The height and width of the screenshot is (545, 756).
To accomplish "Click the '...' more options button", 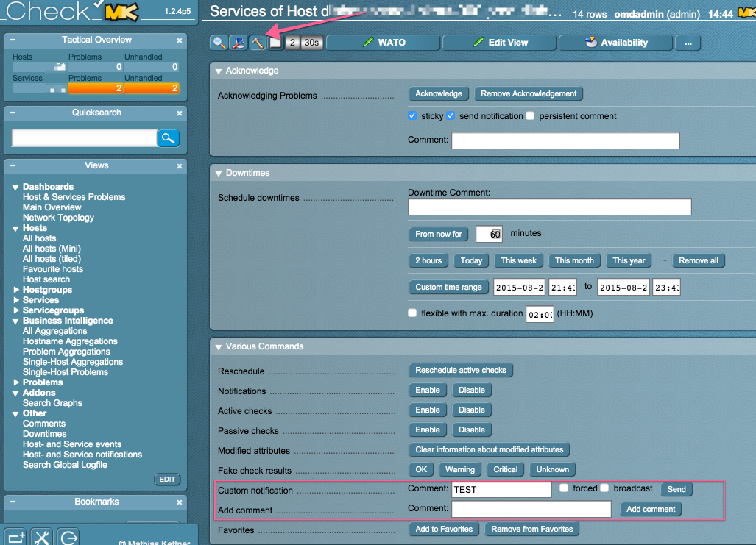I will click(688, 43).
